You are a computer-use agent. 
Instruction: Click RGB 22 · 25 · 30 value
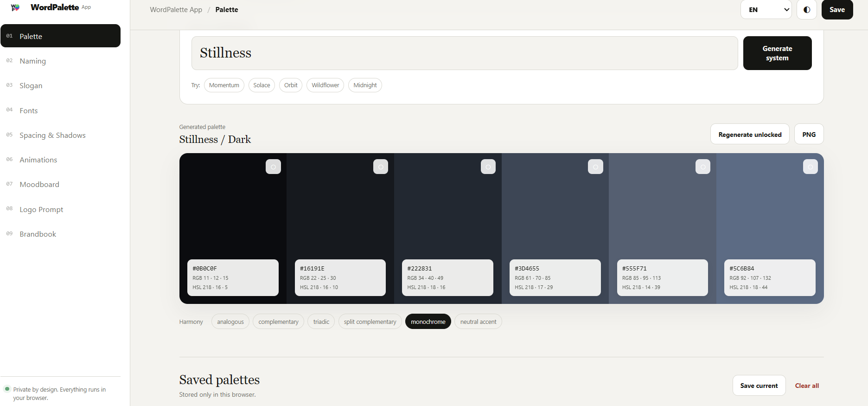[x=318, y=278]
